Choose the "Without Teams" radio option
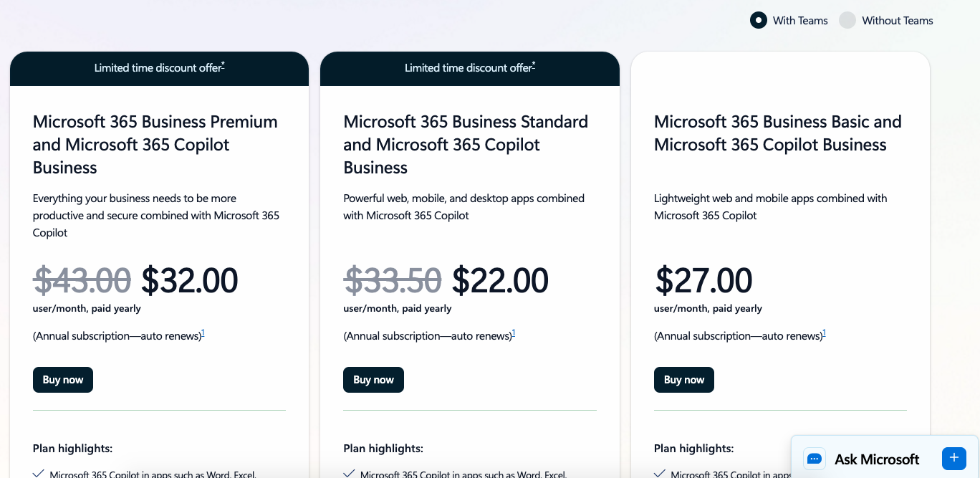Screen dimensions: 980x478 tap(847, 20)
